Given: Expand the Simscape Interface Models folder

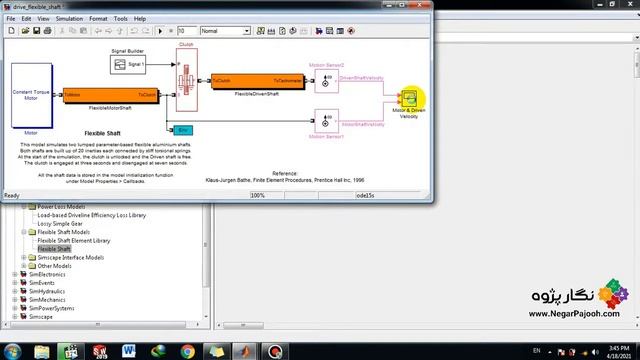Looking at the screenshot, I should pos(24,258).
